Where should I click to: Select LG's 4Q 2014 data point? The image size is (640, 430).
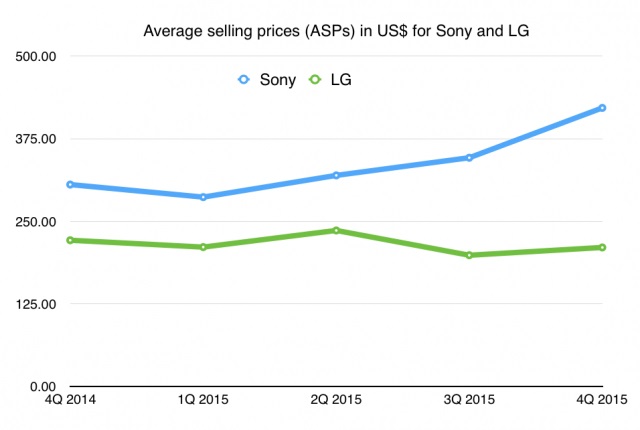point(70,240)
